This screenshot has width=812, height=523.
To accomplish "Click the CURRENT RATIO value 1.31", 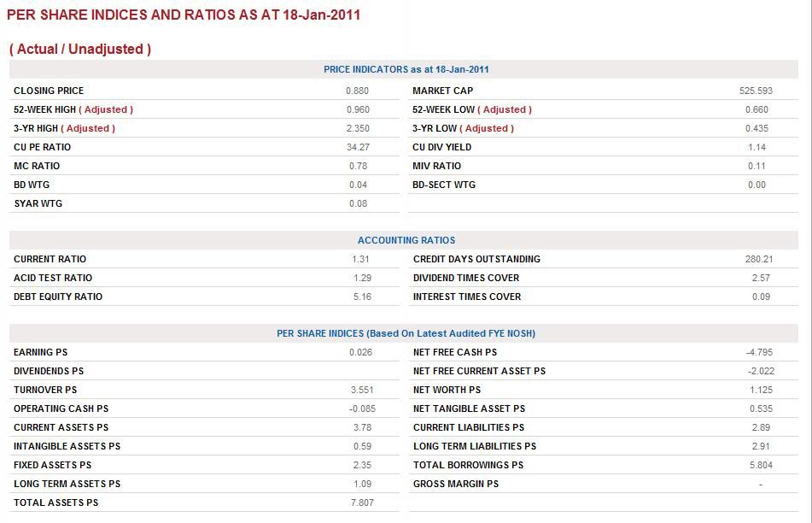I will pos(362,259).
